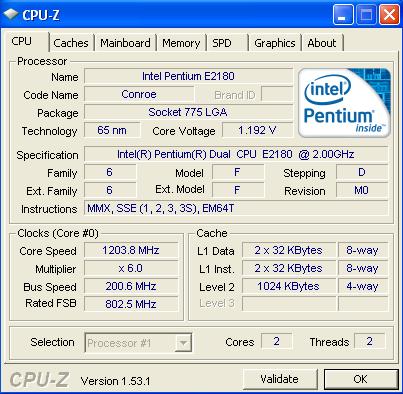Click the Cores value 2

tap(277, 341)
